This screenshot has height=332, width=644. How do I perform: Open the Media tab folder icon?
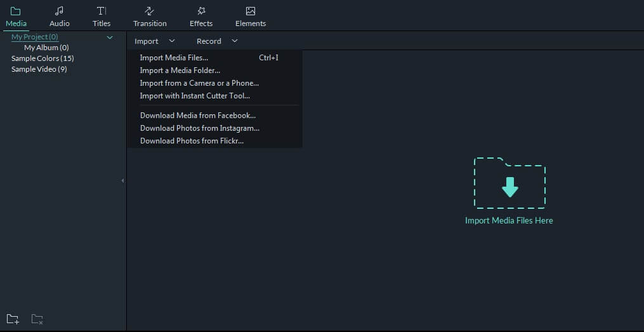point(16,11)
